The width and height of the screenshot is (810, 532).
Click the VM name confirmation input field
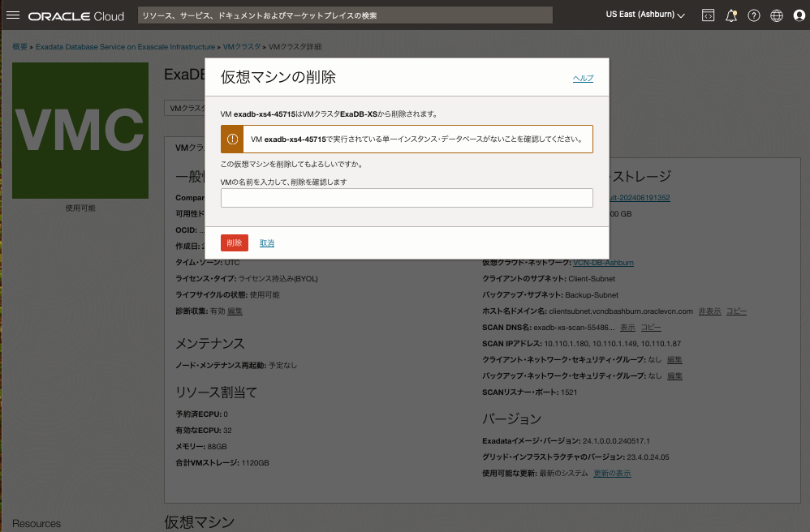406,198
